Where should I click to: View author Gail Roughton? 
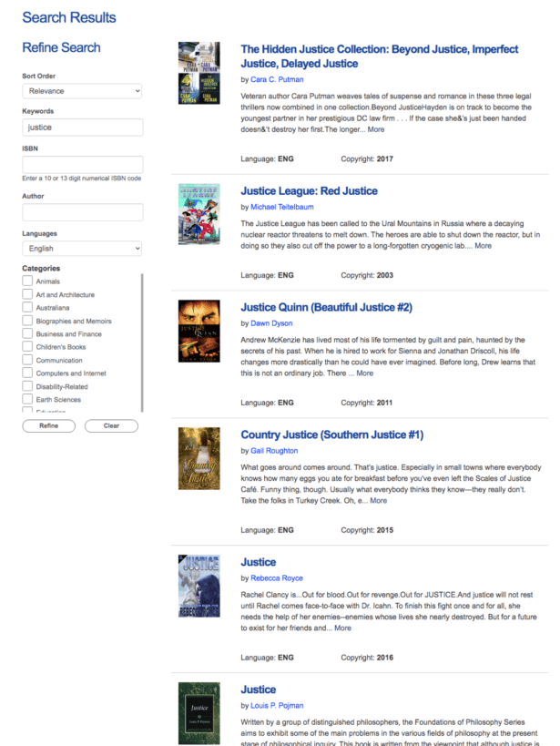pyautogui.click(x=274, y=451)
